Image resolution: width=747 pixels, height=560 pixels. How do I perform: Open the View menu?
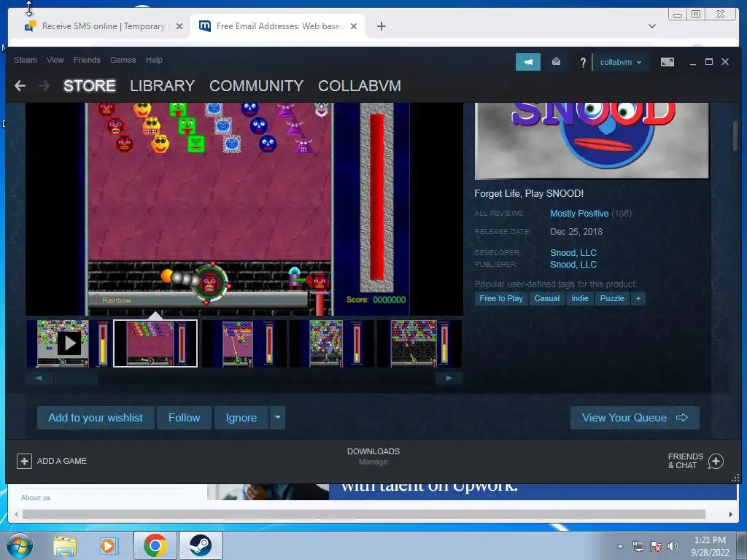[55, 60]
